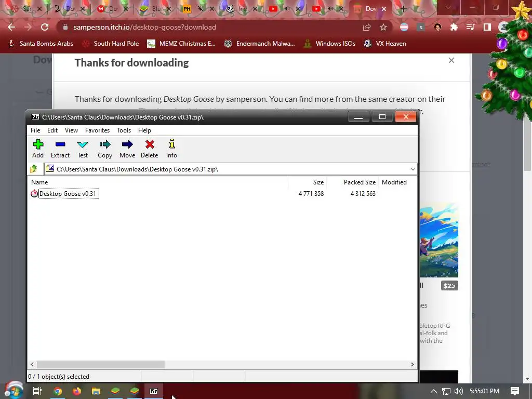Open the Edit menu
This screenshot has width=532, height=399.
click(x=52, y=130)
